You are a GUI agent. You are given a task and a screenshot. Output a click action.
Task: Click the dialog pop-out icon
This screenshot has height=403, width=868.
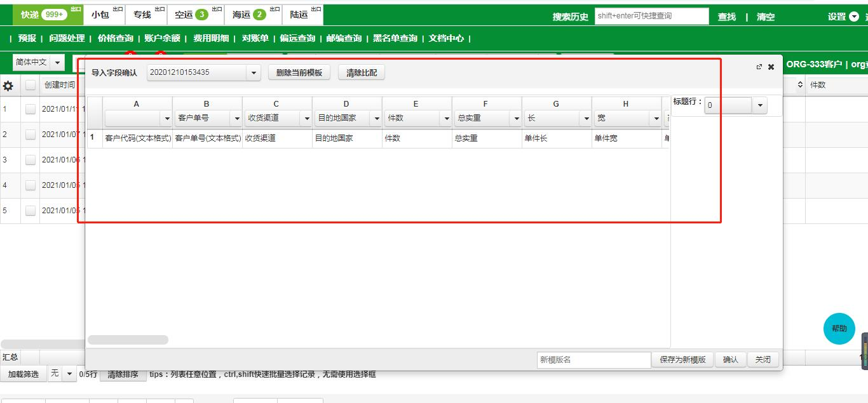(759, 67)
